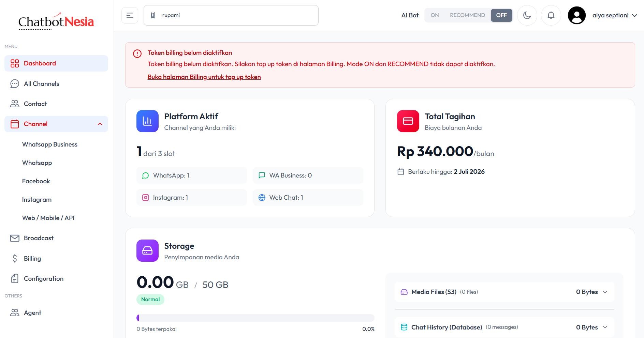Click the calendar icon beside Berlaku hingga
The image size is (644, 338).
tap(401, 172)
